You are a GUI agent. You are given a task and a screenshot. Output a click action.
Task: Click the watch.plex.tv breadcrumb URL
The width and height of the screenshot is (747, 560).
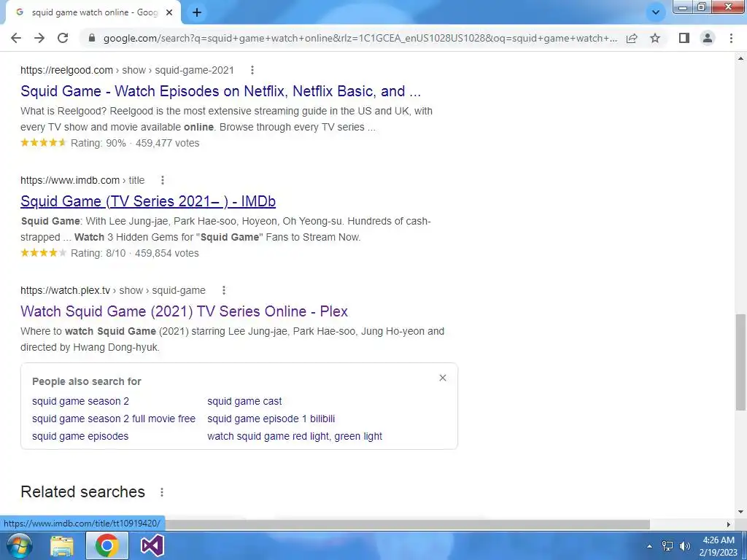point(113,290)
